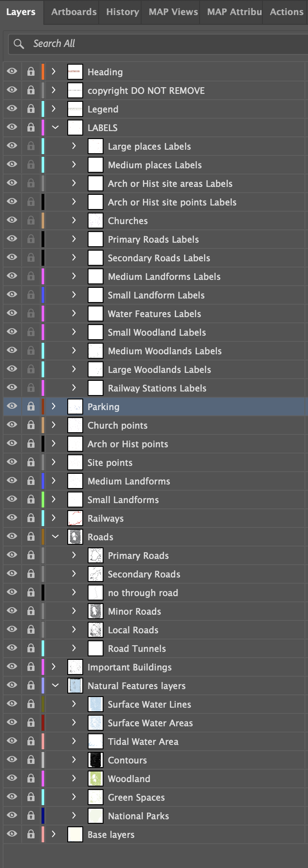
Task: Switch to the Layers tab
Action: (x=21, y=12)
